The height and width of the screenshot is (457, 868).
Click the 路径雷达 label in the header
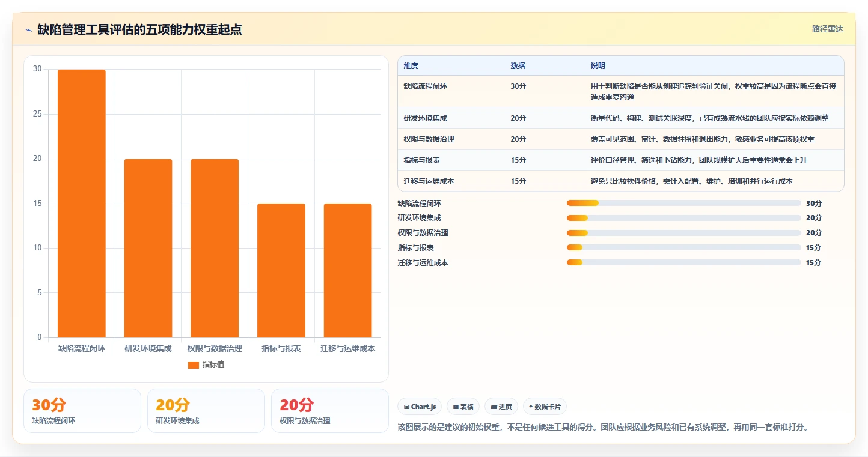click(828, 29)
